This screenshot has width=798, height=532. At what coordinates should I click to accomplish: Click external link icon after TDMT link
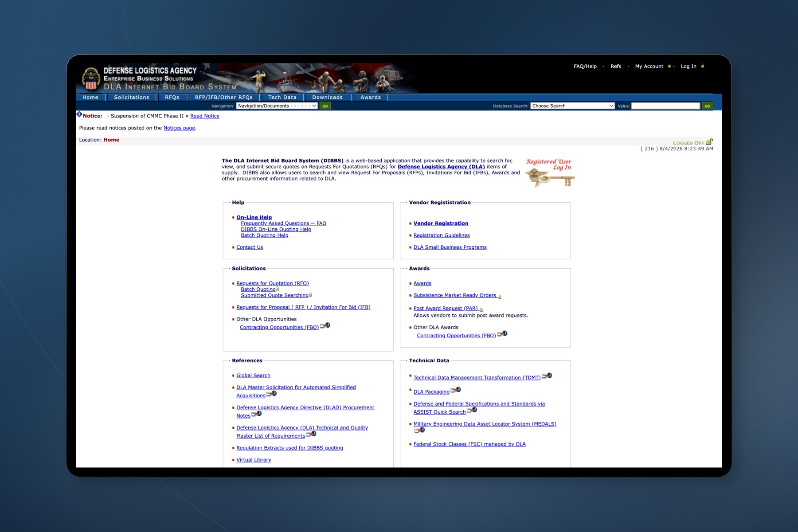547,376
